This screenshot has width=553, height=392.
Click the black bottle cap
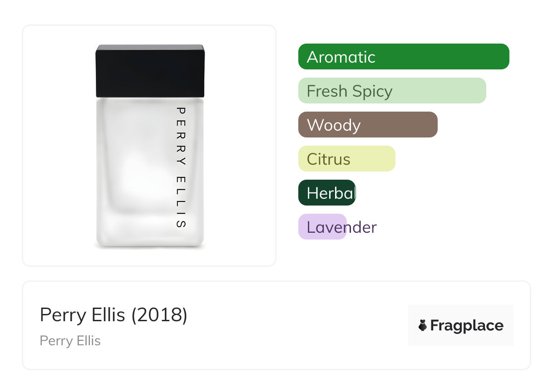coord(150,70)
